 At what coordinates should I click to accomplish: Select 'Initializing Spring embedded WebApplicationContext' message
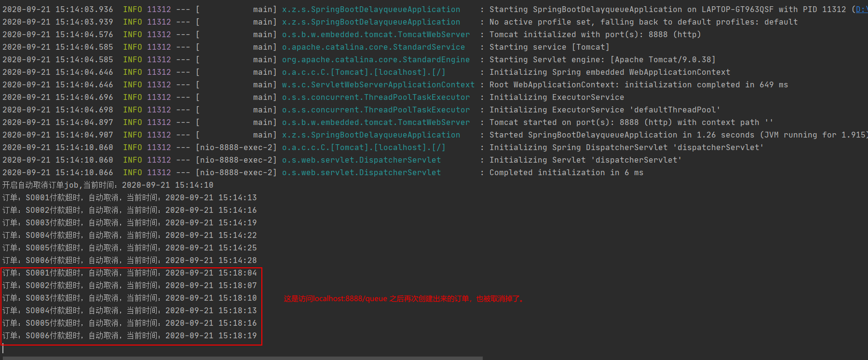click(x=610, y=72)
